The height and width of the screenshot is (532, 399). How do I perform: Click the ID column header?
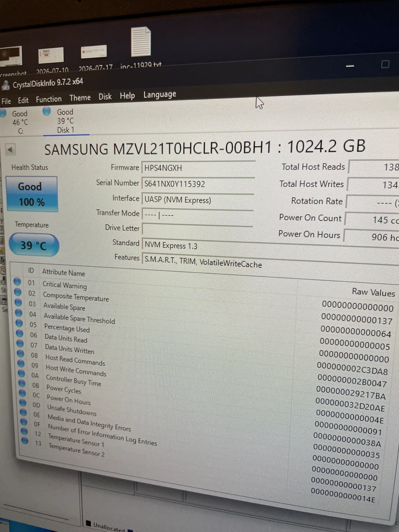(31, 270)
